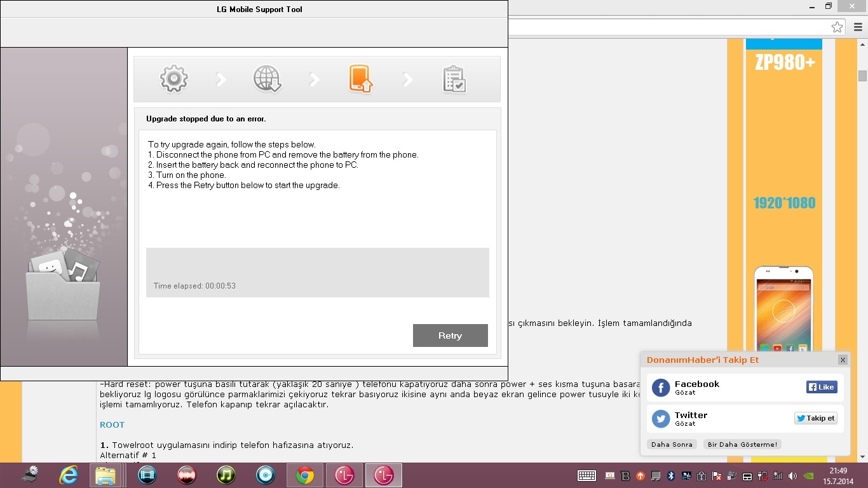
Task: Click the '3. Turn on the phone.' line
Action: 187,175
